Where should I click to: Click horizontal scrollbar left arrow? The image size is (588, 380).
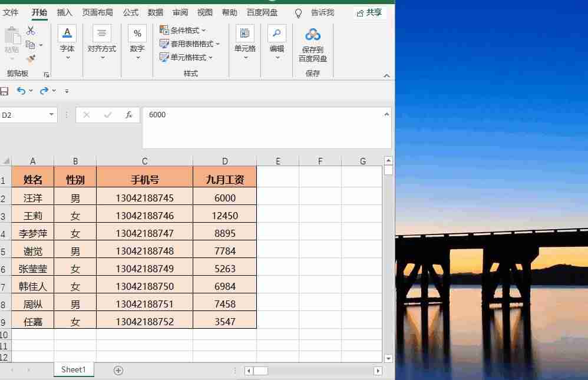coord(248,371)
